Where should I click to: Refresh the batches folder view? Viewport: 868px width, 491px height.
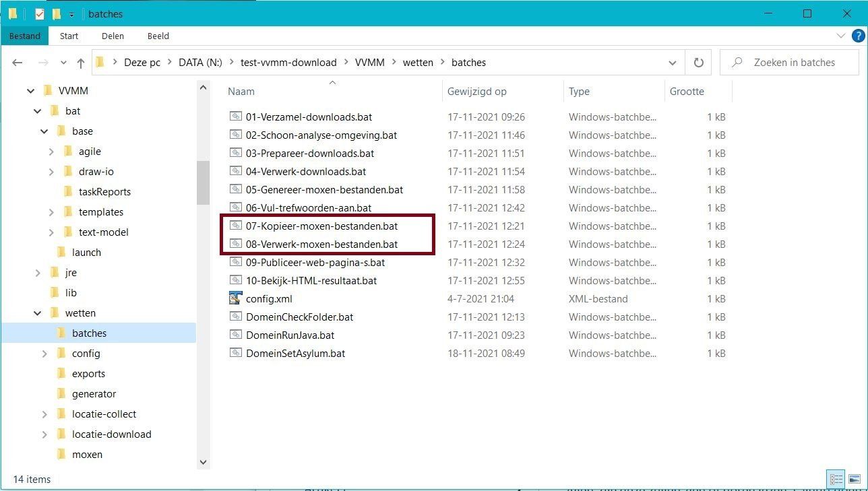tap(699, 63)
